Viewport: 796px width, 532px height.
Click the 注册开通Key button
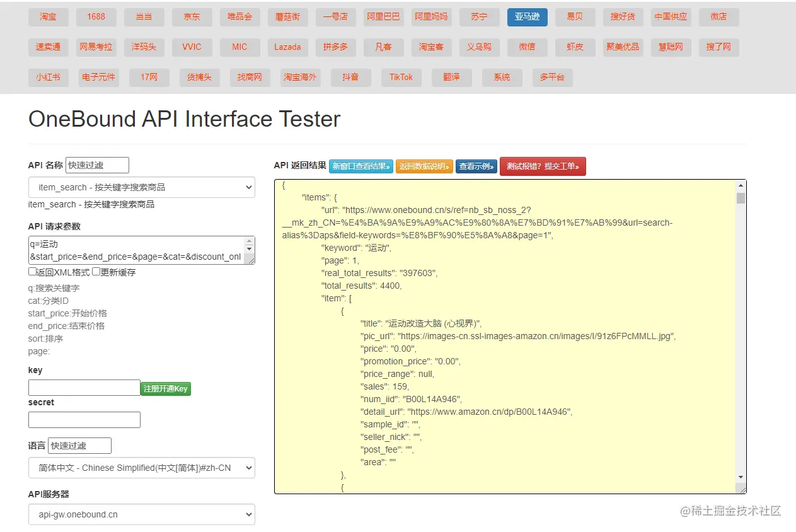coord(166,389)
